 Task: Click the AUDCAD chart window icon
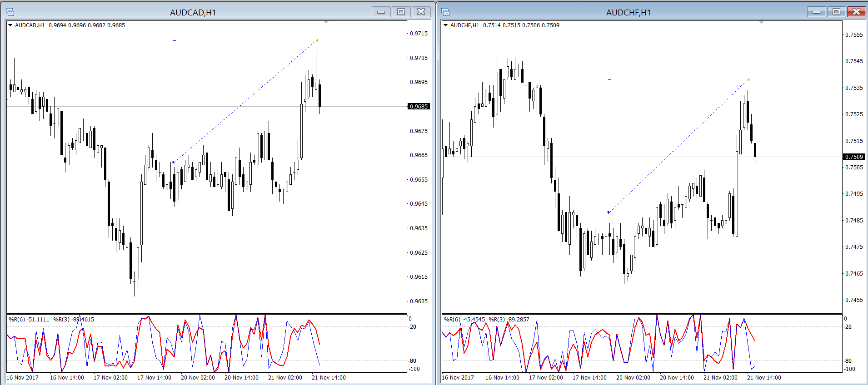[10, 12]
